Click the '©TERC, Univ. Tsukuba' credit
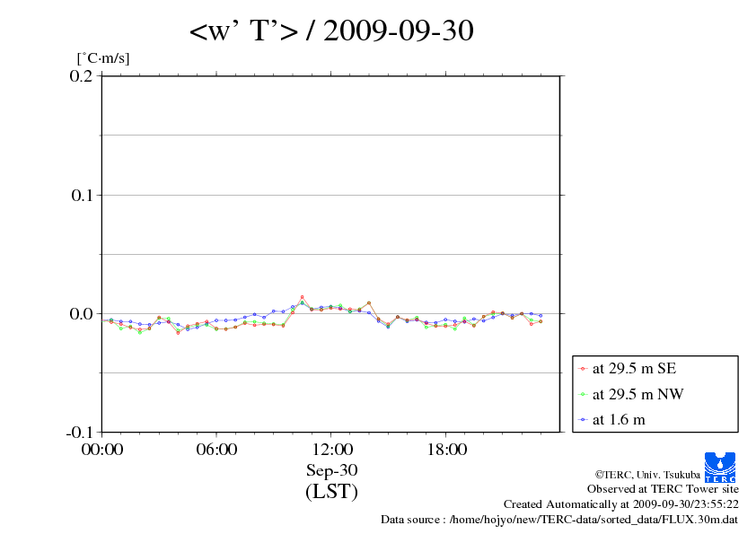The image size is (756, 534). coord(647,475)
